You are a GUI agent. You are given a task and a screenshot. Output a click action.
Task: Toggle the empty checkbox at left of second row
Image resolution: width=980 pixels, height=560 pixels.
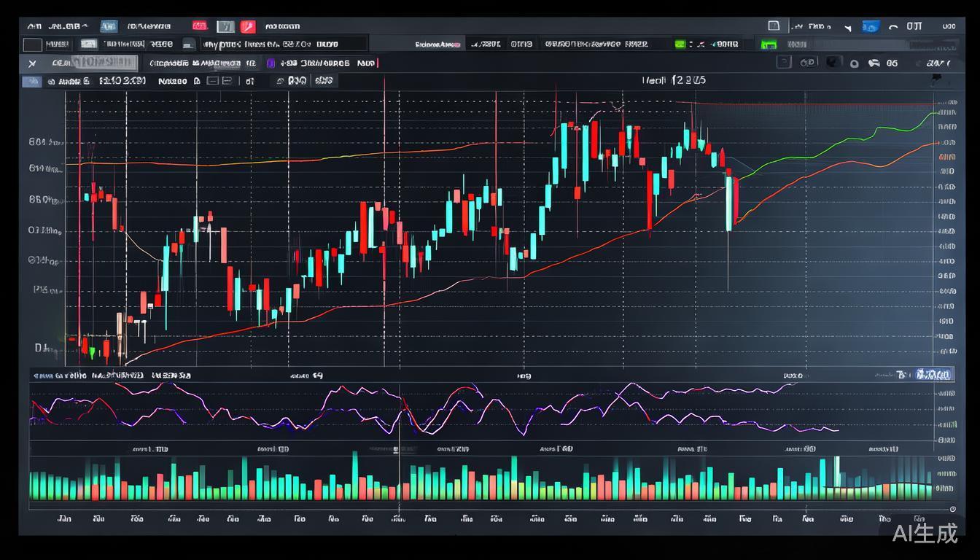(x=32, y=45)
